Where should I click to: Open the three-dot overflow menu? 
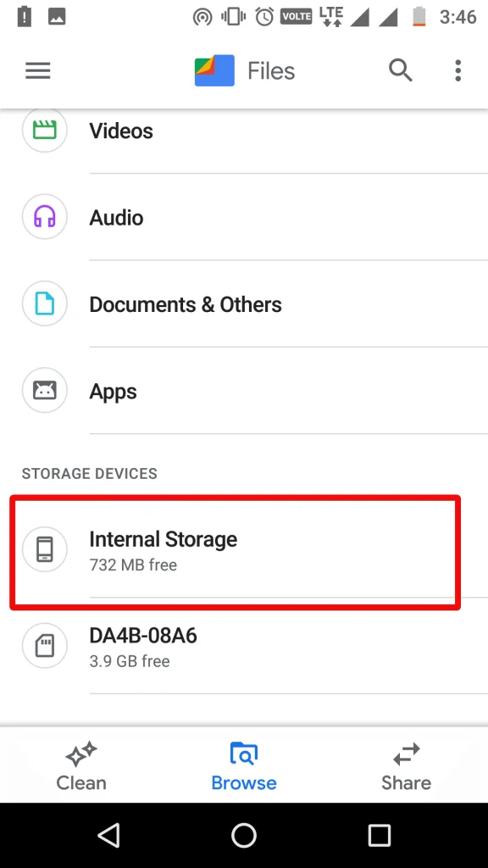457,70
